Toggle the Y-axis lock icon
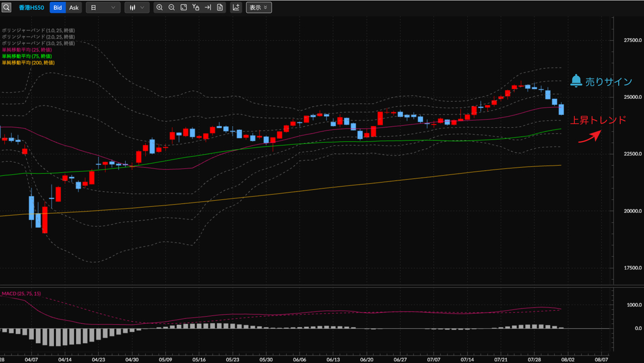 [196, 8]
